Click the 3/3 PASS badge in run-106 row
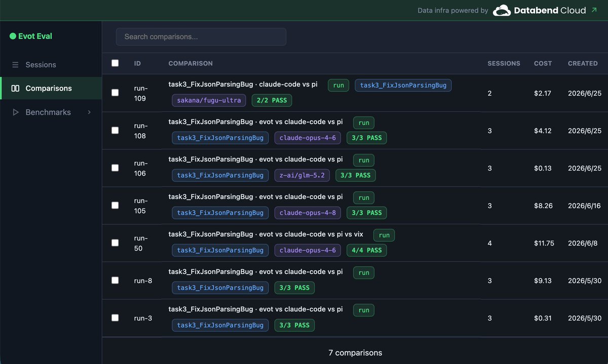This screenshot has width=608, height=364. click(356, 175)
